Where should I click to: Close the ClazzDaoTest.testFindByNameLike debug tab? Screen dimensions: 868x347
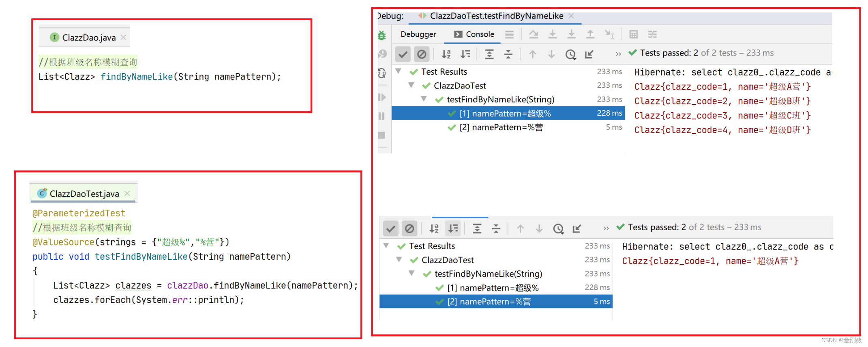[571, 16]
